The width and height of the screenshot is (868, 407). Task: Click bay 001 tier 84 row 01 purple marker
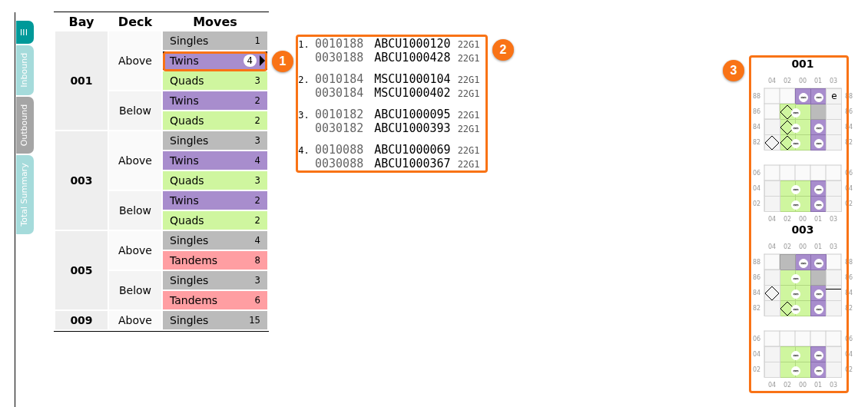819,128
